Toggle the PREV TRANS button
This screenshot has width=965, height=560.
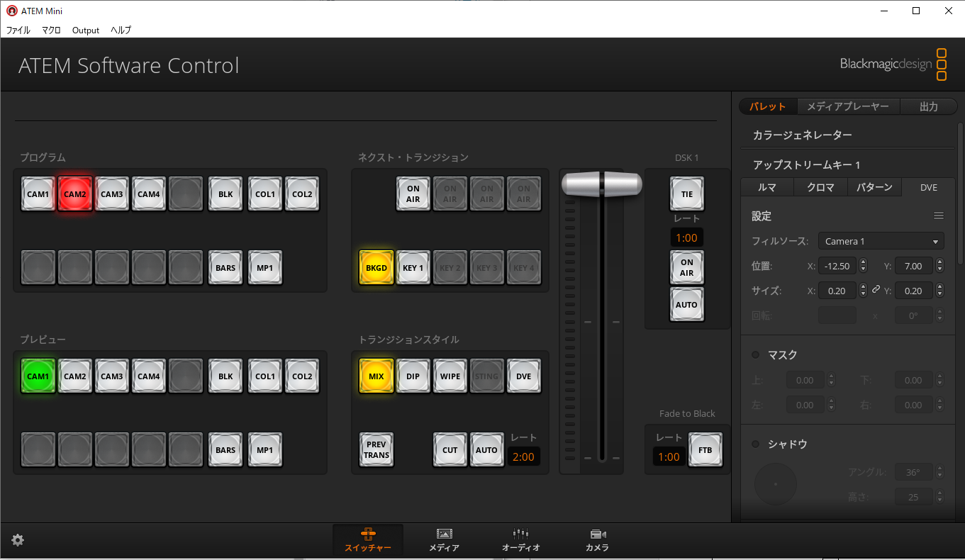[x=376, y=450]
